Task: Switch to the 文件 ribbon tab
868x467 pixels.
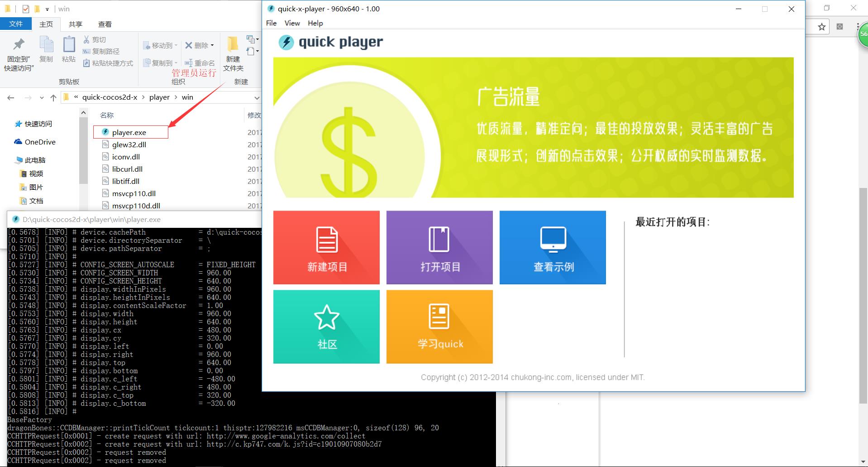Action: [x=16, y=24]
